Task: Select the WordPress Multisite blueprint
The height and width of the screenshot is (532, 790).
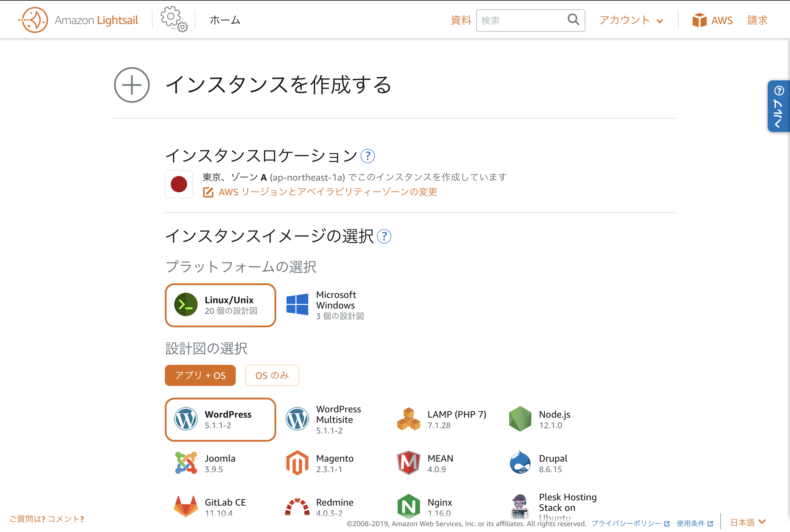Action: pyautogui.click(x=325, y=419)
